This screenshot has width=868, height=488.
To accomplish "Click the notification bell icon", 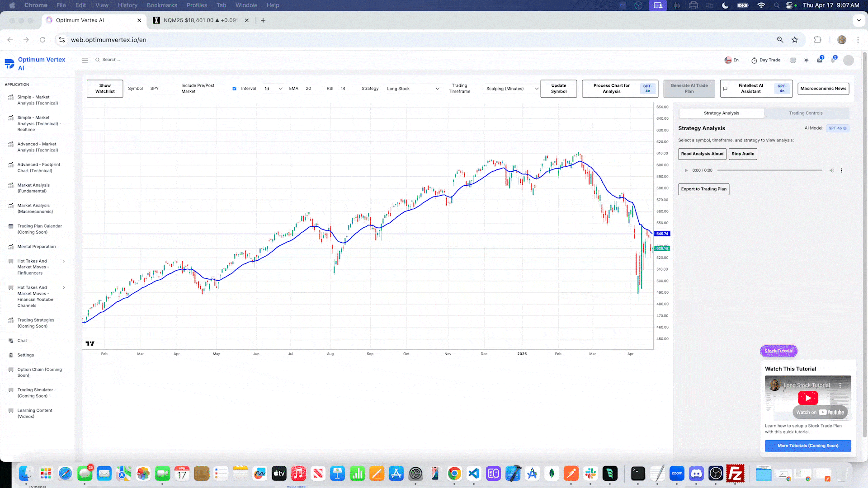I will (x=833, y=60).
